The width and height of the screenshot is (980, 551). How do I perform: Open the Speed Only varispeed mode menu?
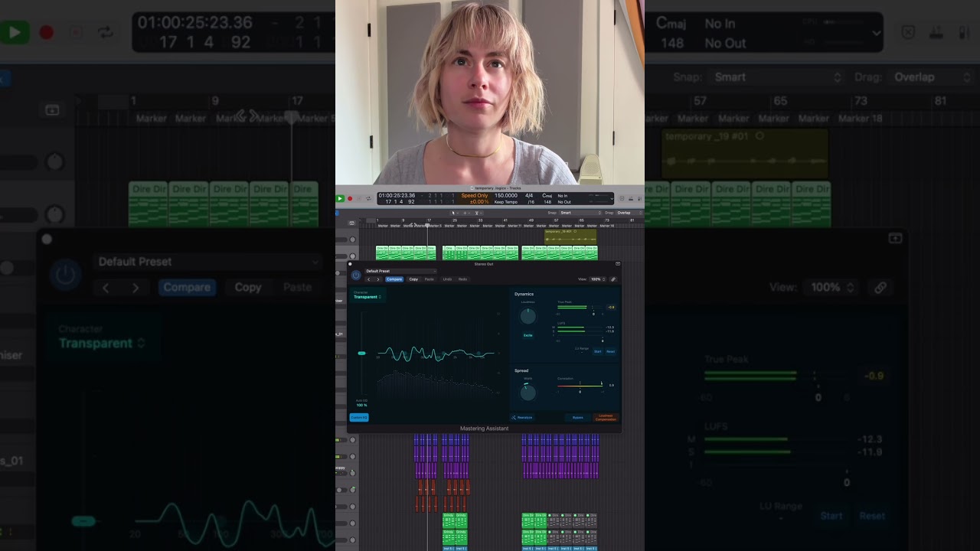(474, 195)
